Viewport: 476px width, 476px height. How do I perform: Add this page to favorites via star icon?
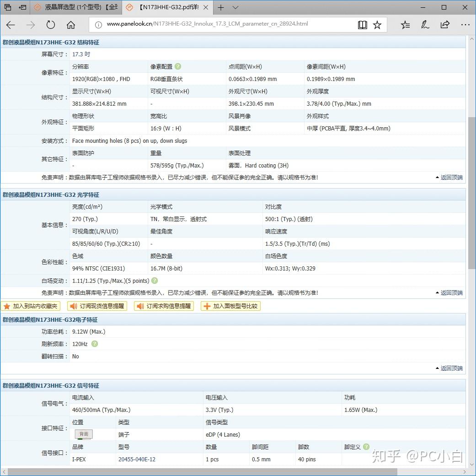coord(377,25)
